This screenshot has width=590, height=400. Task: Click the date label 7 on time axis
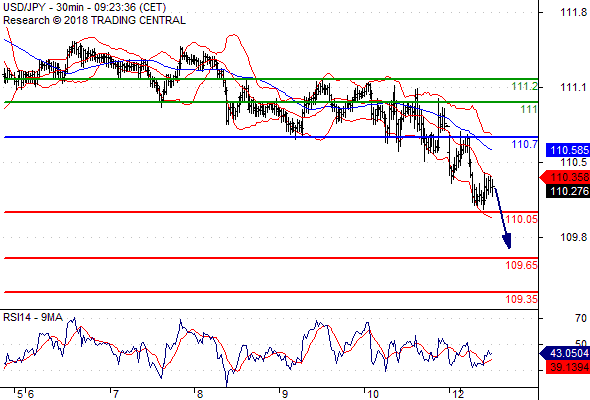tap(116, 394)
